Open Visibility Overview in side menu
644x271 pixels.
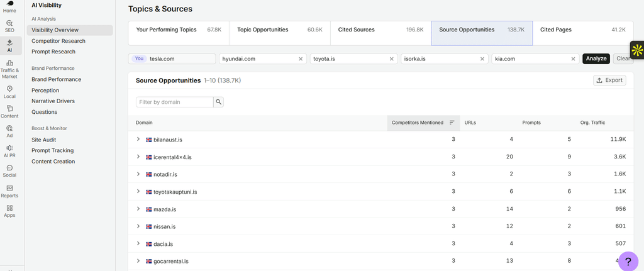point(69,30)
